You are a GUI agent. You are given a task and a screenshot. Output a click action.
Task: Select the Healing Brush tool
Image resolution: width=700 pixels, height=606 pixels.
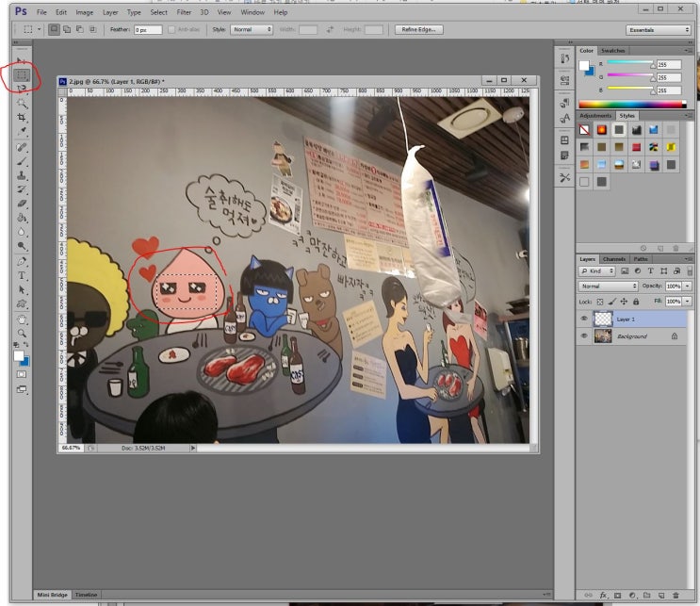(22, 147)
